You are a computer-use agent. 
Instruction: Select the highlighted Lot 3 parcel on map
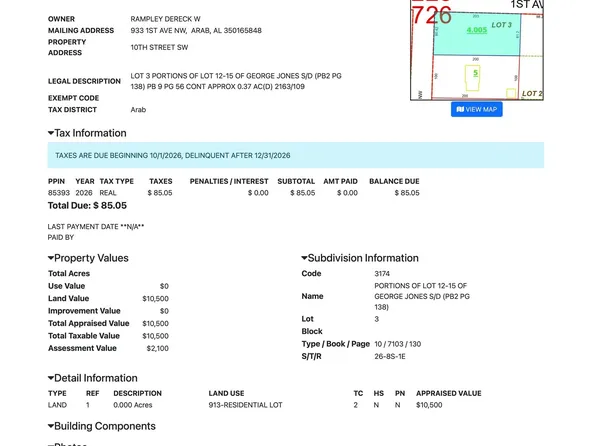tap(477, 34)
